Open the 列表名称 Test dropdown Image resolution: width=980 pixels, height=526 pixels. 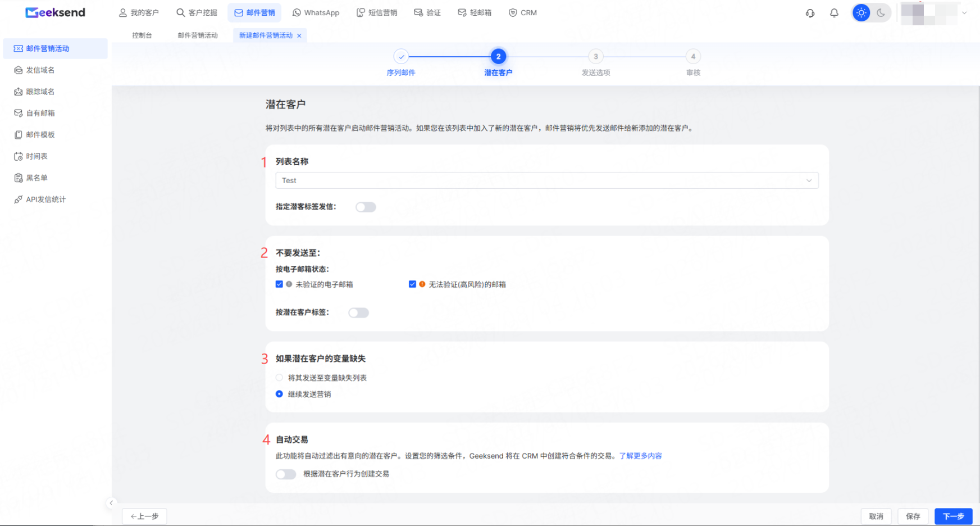(x=547, y=180)
